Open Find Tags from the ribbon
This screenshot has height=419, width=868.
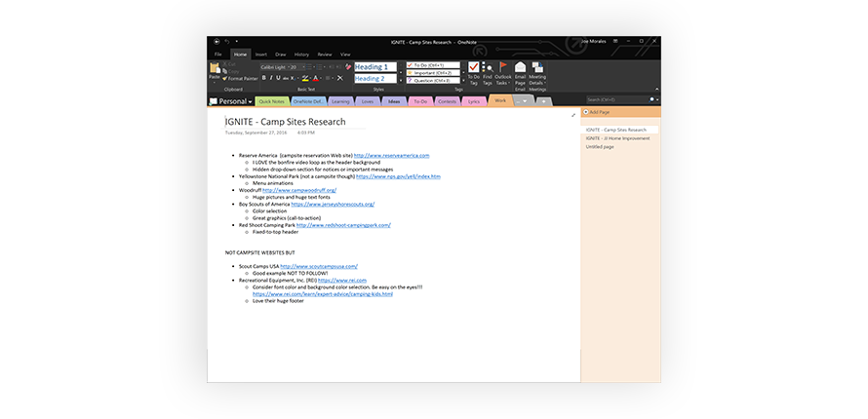488,71
